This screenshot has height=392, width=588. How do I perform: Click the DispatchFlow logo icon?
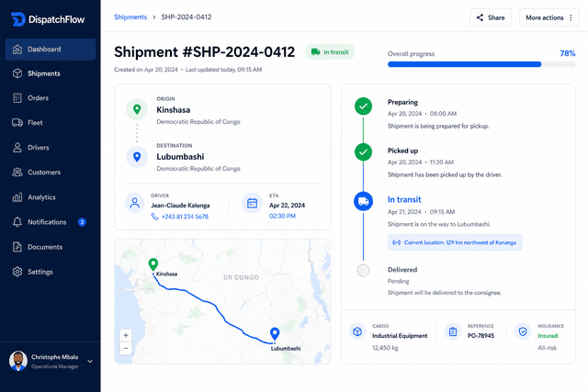[18, 19]
